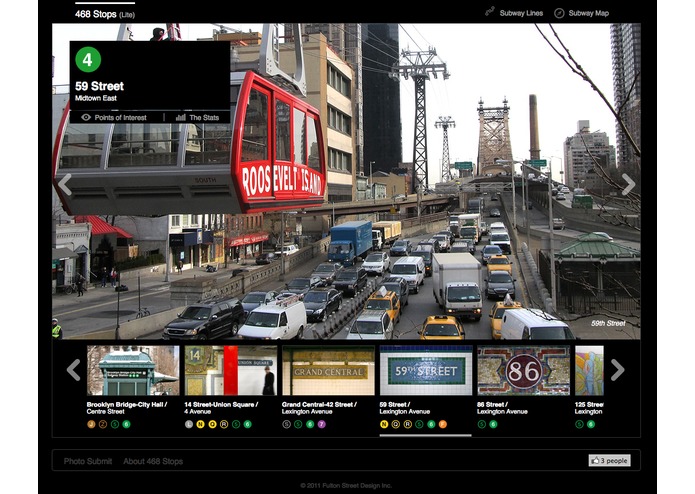This screenshot has height=494, width=695.
Task: Open 14 Street-Union Square station title
Action: point(221,408)
